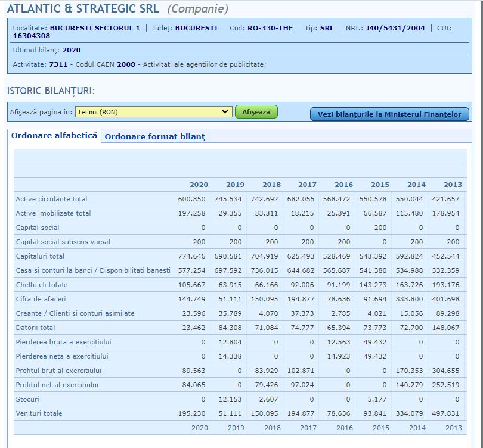Select the Cifra de afaceri row label
The width and height of the screenshot is (483, 448).
(41, 299)
